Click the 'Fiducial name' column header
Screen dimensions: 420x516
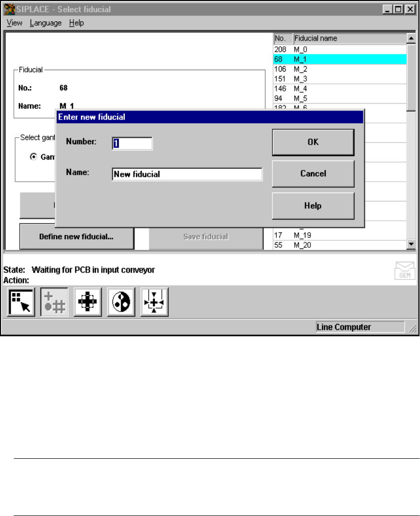[x=350, y=39]
